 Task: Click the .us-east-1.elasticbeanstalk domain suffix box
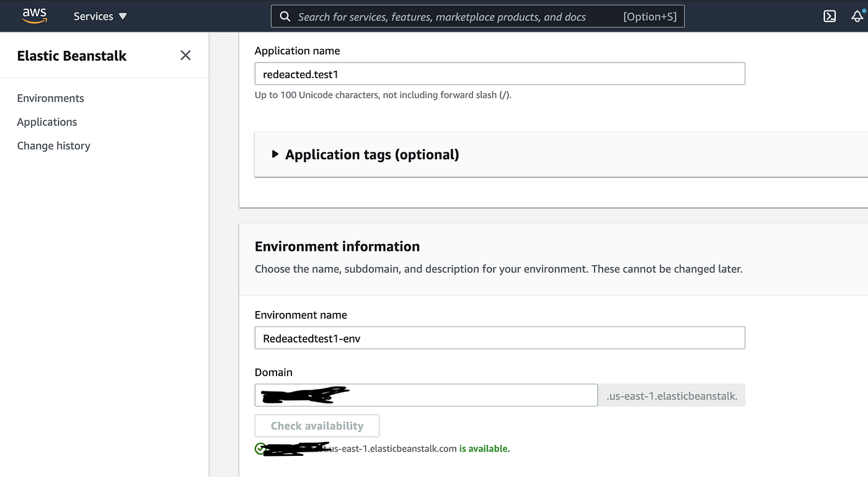coord(671,395)
